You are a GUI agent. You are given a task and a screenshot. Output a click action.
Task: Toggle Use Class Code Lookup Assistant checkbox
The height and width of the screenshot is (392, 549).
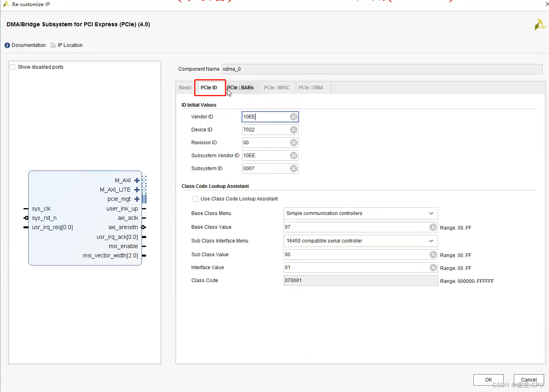click(195, 199)
